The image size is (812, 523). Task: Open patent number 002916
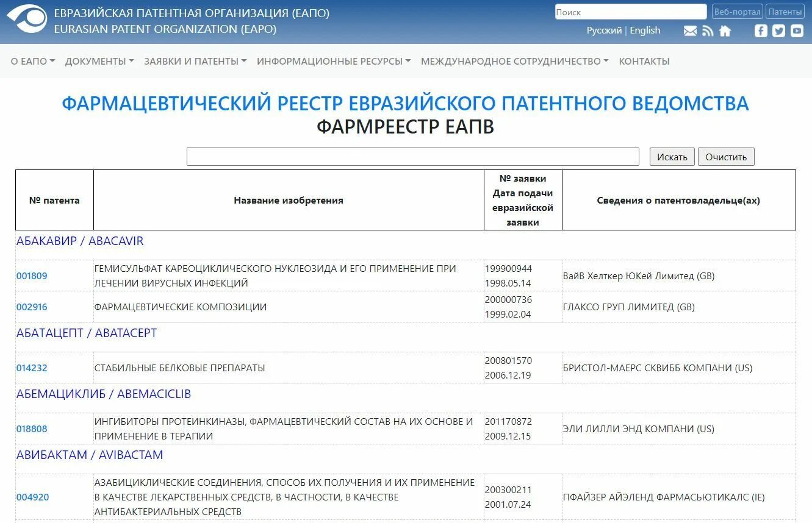[x=32, y=307]
